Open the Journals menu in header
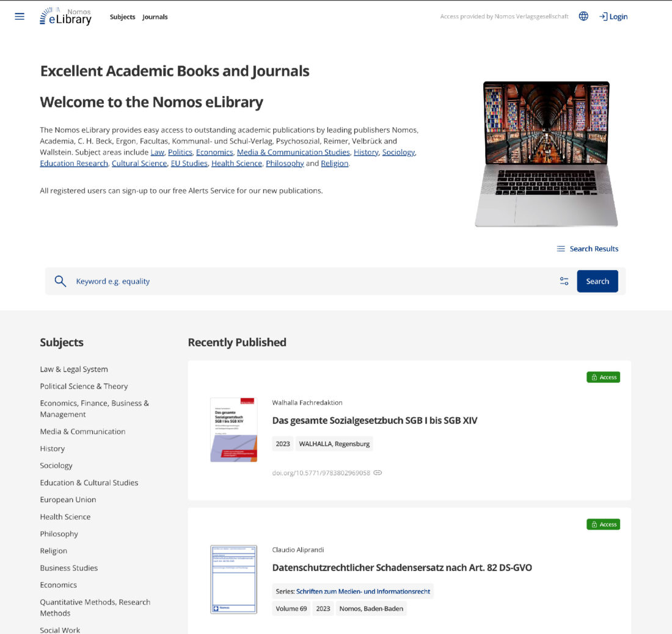Screen dimensions: 672x634 [155, 16]
